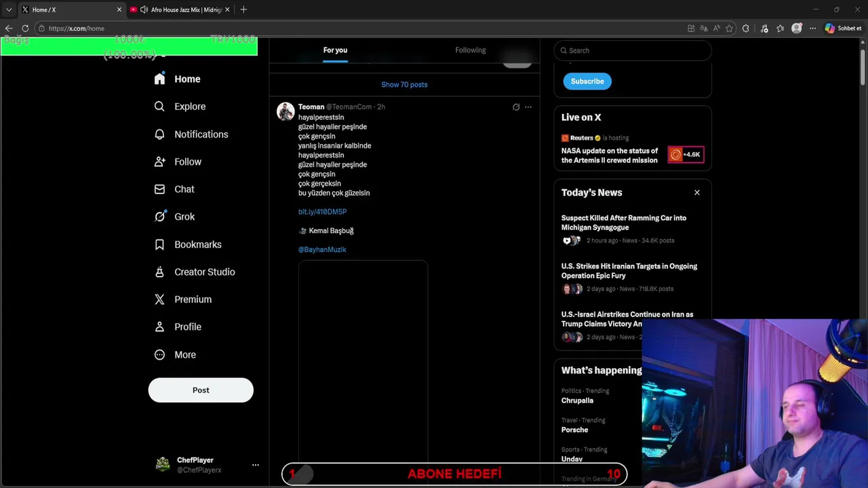Screen dimensions: 868x488
Task: Click the Sohbet et Copilot button
Action: (x=843, y=28)
